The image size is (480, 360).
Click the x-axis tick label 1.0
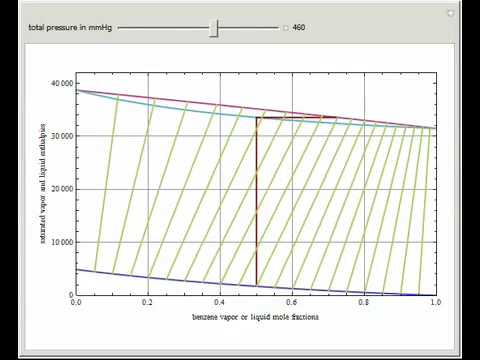pyautogui.click(x=436, y=302)
